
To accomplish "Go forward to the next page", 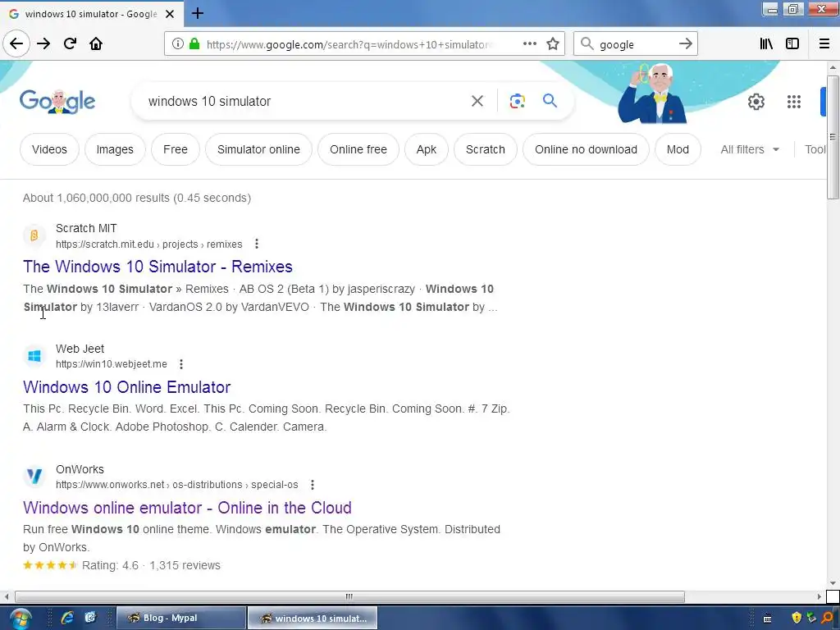I will (43, 44).
